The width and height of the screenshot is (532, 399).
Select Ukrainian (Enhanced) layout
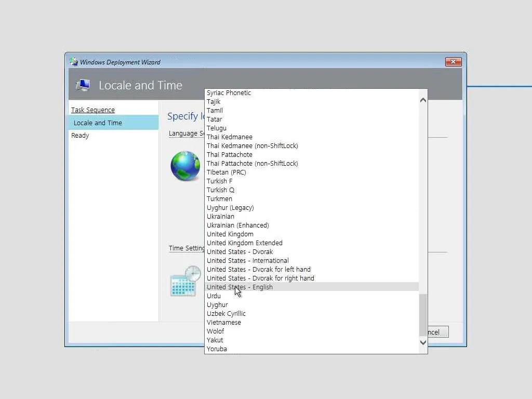312,225
